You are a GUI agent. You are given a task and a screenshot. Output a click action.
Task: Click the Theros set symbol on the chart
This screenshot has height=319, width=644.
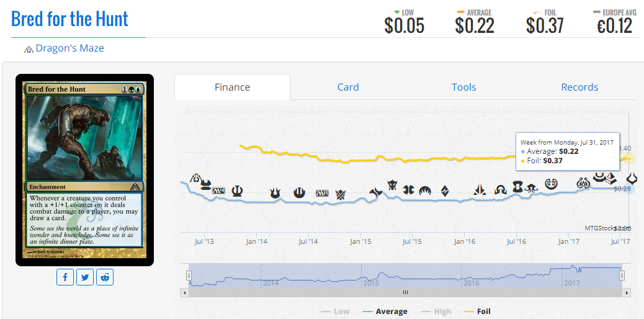point(237,191)
